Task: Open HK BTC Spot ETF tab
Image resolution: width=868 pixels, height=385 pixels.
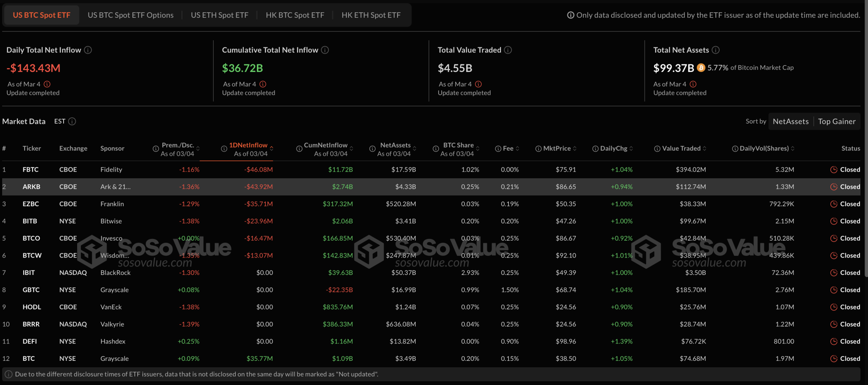Action: (295, 15)
